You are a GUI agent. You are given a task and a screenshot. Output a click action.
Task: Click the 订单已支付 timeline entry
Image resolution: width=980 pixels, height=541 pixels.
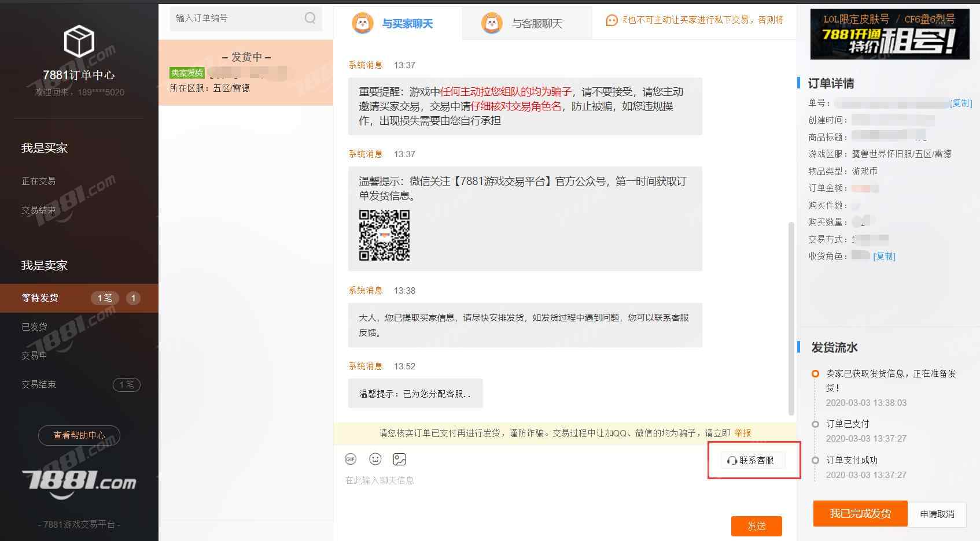(x=848, y=424)
